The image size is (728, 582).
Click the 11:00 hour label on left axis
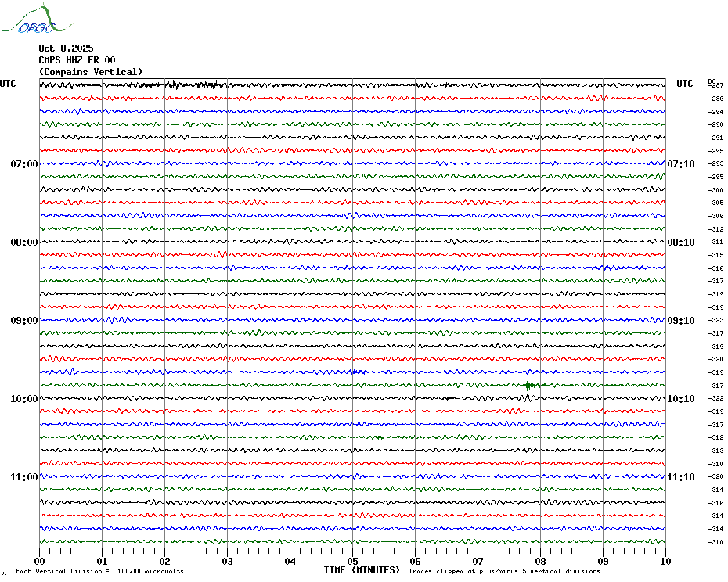[x=24, y=477]
